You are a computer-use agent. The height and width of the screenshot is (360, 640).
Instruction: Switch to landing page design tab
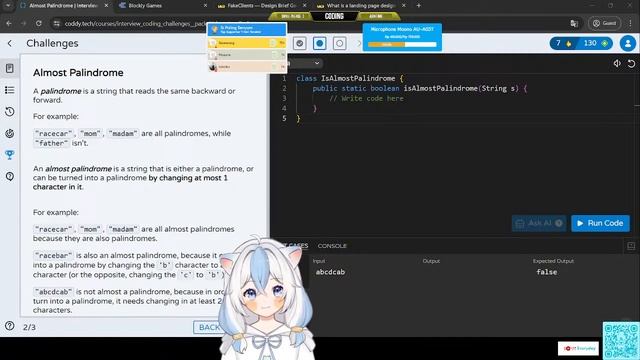[360, 6]
